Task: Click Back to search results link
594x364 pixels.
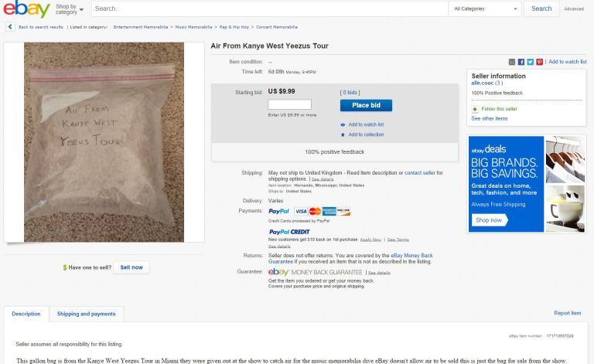Action: click(x=39, y=27)
